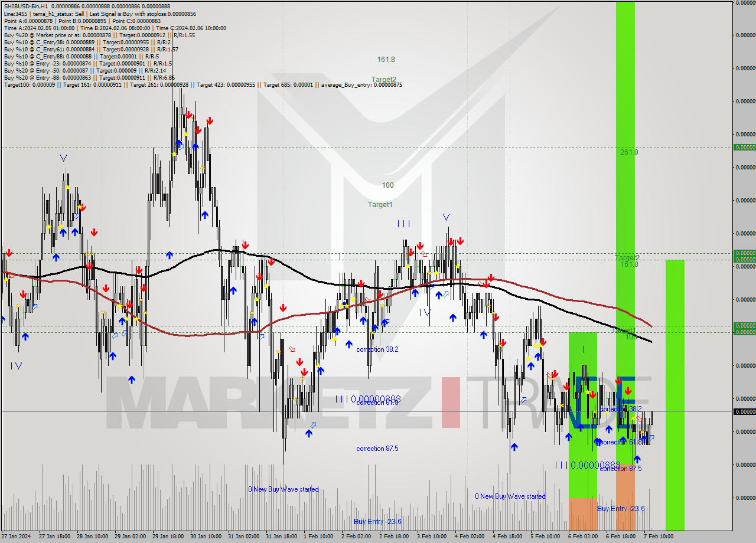The height and width of the screenshot is (543, 756).
Task: Click the '31 Jan 18:00' time axis label
Action: pyautogui.click(x=282, y=537)
